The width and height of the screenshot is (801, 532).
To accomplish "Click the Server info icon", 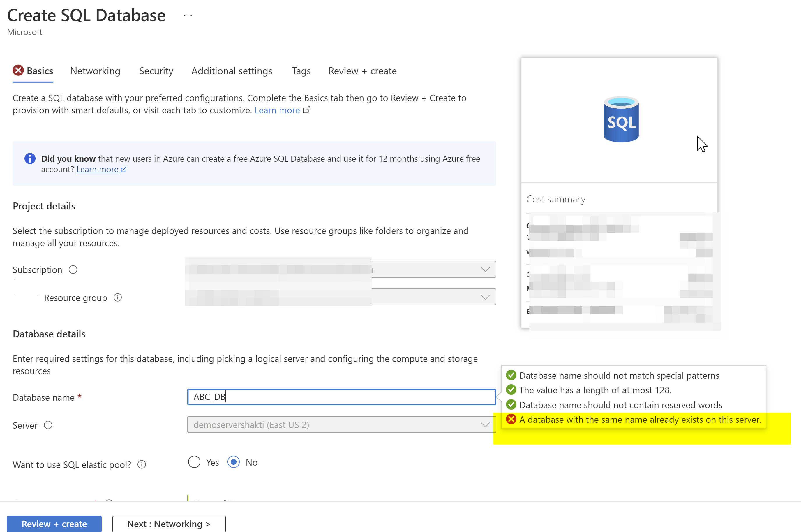I will (x=48, y=425).
